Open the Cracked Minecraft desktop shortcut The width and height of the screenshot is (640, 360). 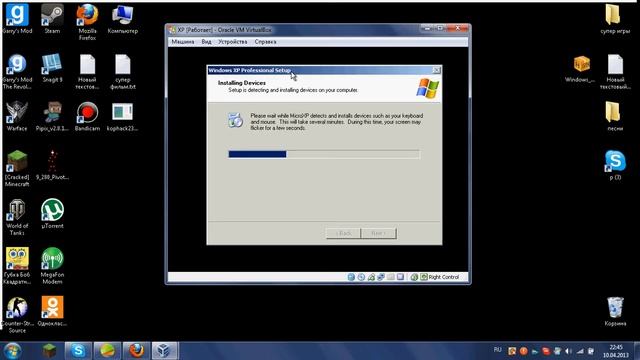tap(17, 168)
